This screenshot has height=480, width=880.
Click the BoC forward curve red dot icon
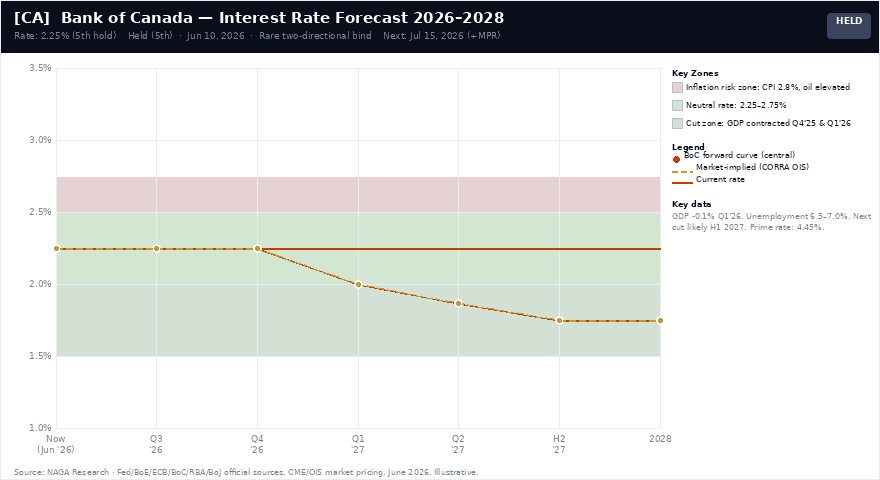click(x=676, y=159)
